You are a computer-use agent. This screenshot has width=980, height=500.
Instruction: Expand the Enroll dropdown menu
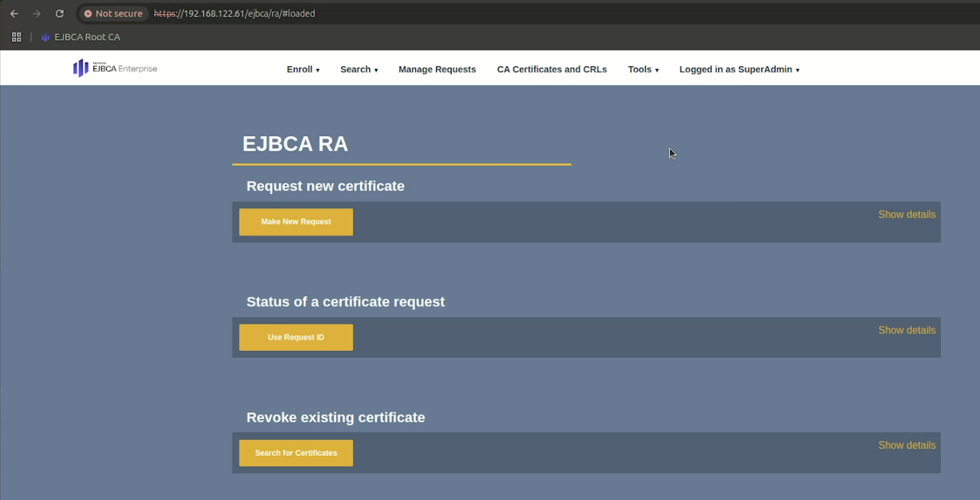point(303,70)
